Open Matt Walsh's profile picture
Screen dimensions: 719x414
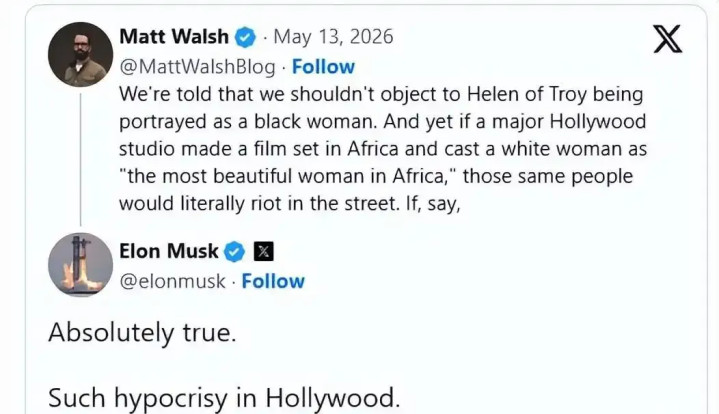(x=80, y=55)
